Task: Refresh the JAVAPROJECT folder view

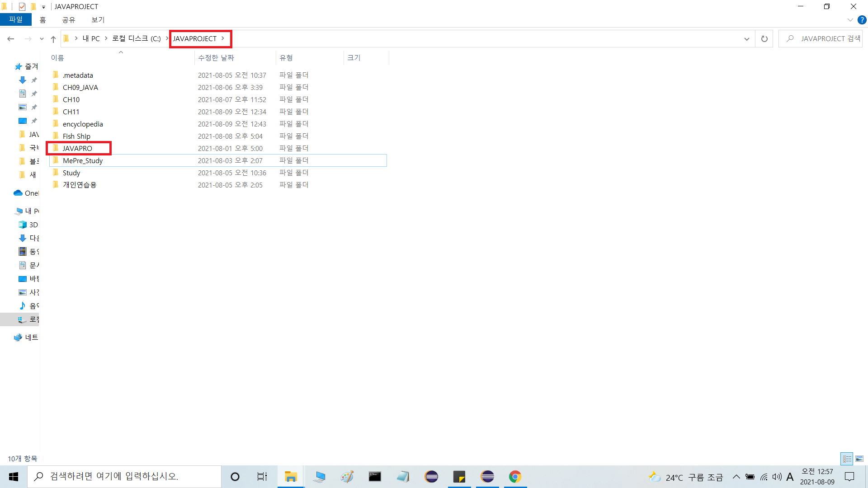Action: [x=764, y=39]
